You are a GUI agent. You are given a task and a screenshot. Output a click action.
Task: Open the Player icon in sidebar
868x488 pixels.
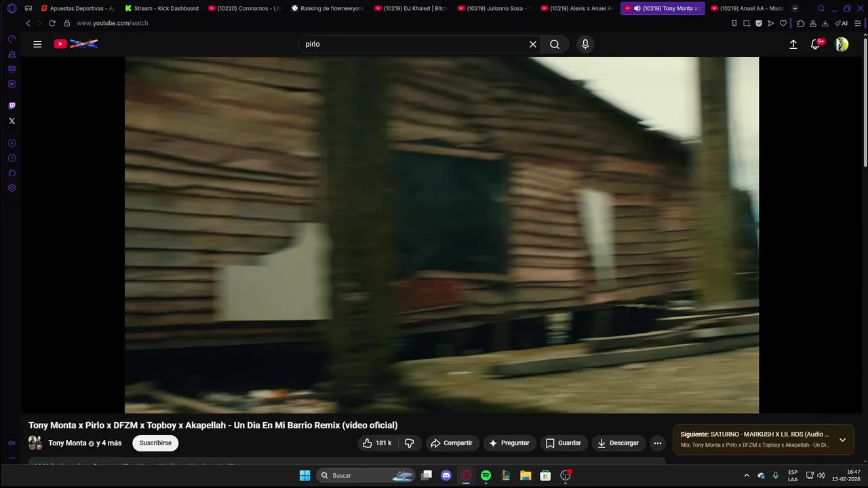click(12, 143)
